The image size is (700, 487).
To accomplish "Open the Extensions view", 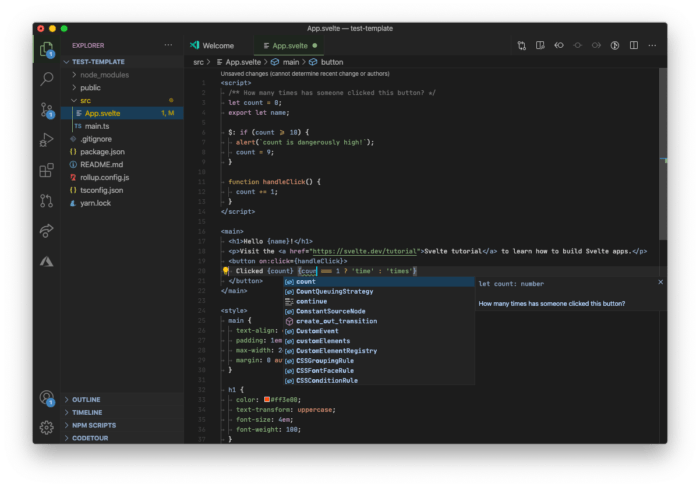I will point(46,171).
